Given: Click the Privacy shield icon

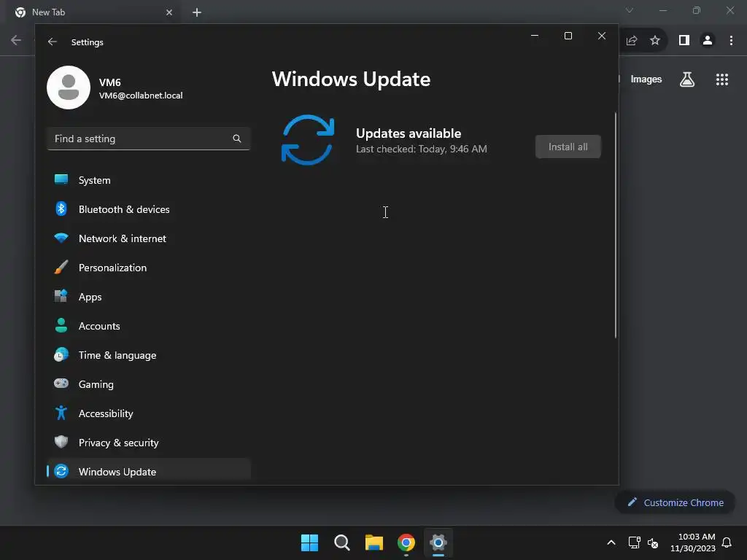Looking at the screenshot, I should tap(61, 442).
